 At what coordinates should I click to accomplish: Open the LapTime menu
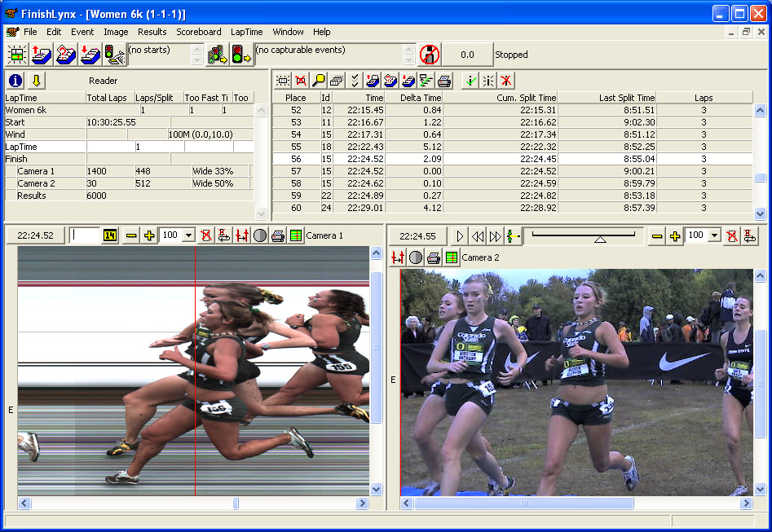click(x=246, y=32)
